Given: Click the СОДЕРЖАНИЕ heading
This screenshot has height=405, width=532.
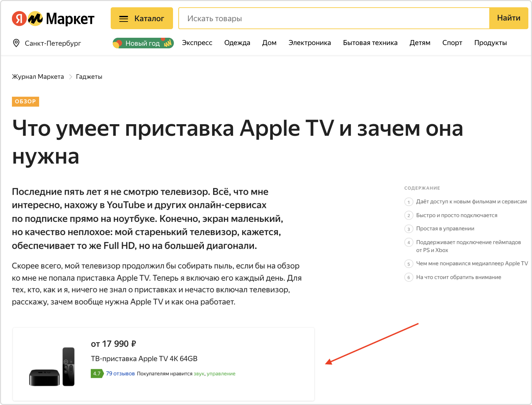Looking at the screenshot, I should click(x=422, y=188).
